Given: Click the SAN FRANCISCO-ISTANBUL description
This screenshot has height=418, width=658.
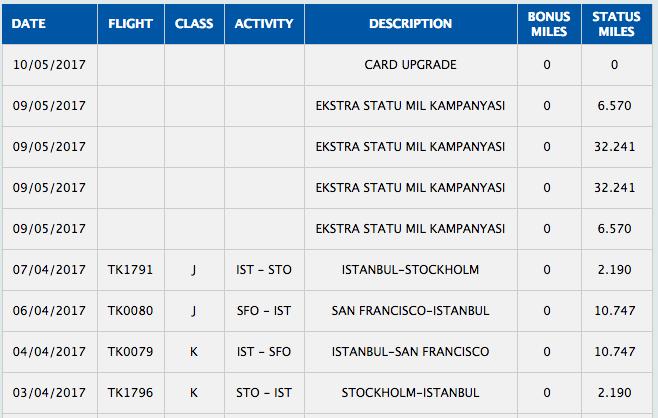Looking at the screenshot, I should coord(410,311).
